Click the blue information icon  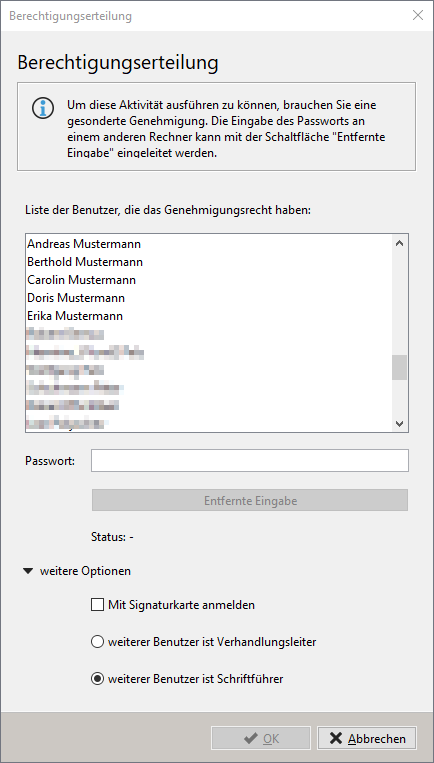click(43, 108)
